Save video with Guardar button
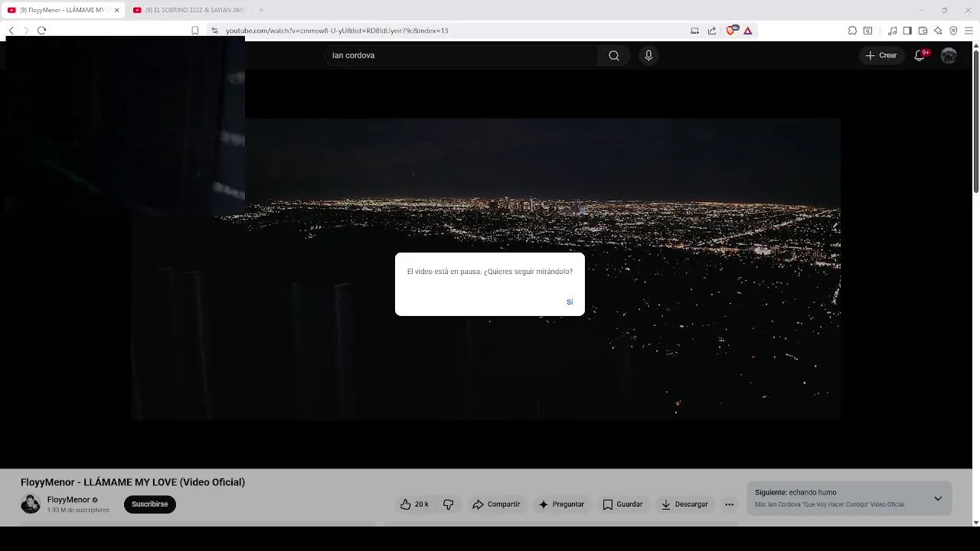This screenshot has width=980, height=551. [622, 504]
